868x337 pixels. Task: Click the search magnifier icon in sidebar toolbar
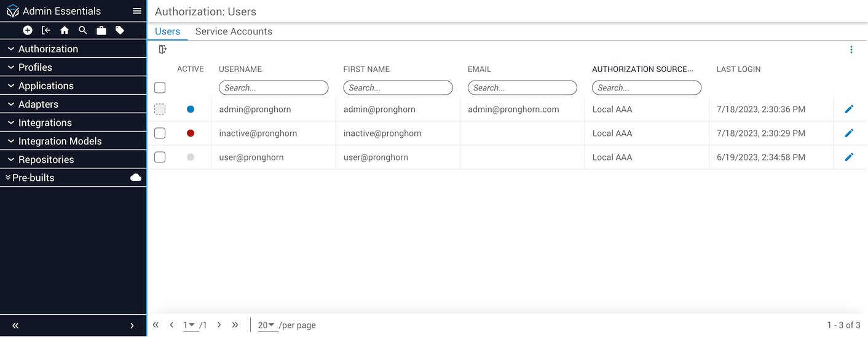83,30
